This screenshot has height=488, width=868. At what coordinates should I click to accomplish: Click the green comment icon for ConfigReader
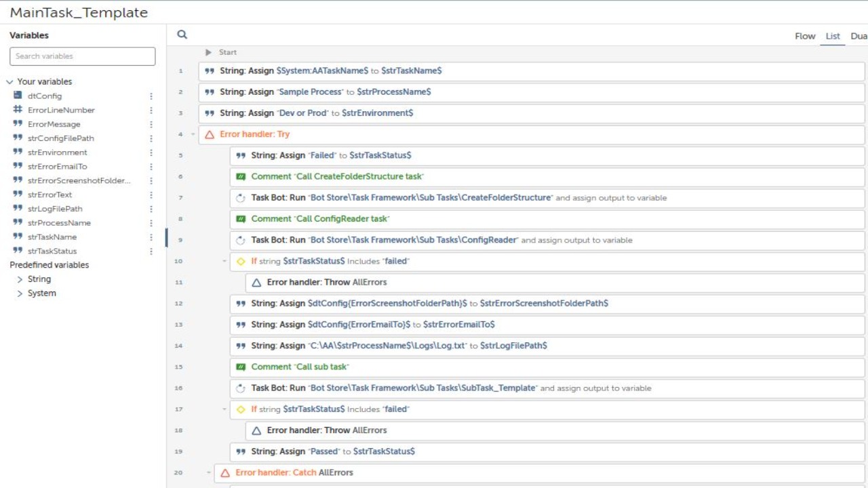coord(241,219)
